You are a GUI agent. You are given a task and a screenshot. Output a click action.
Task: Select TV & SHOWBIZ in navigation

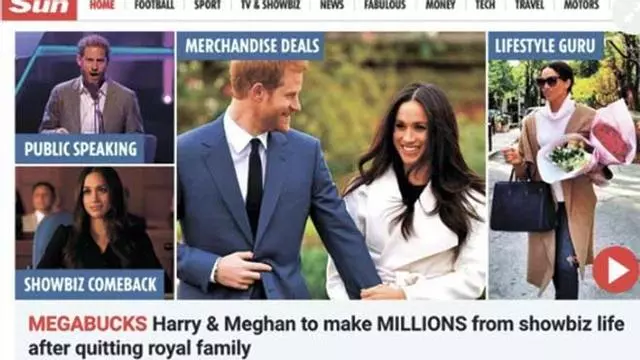click(270, 5)
